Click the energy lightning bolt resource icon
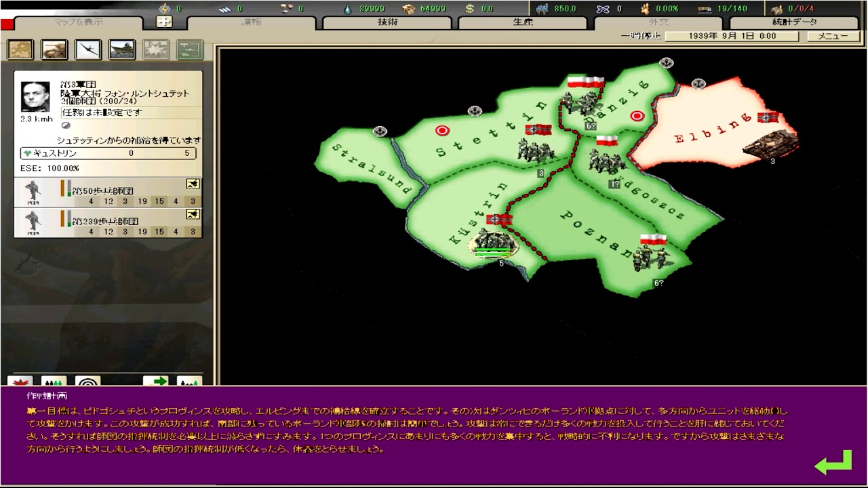This screenshot has width=868, height=488. tap(165, 8)
